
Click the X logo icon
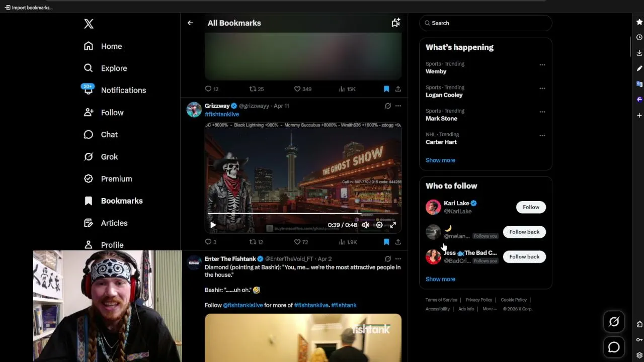point(89,24)
